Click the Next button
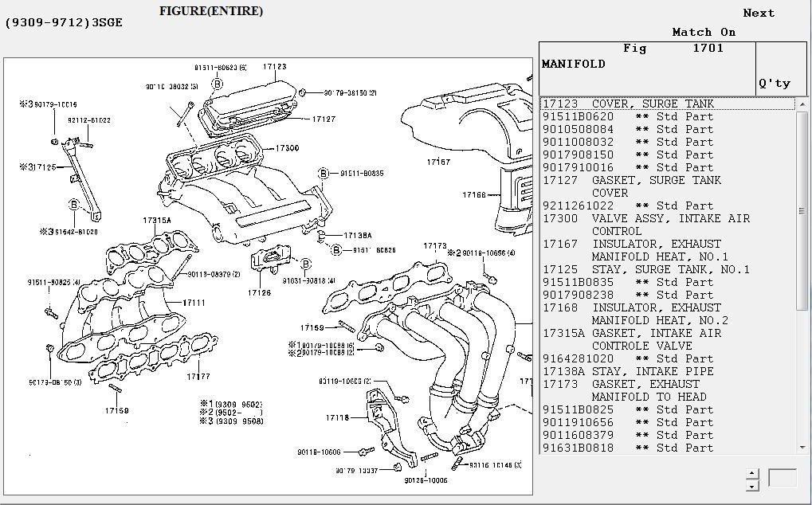 [x=758, y=13]
